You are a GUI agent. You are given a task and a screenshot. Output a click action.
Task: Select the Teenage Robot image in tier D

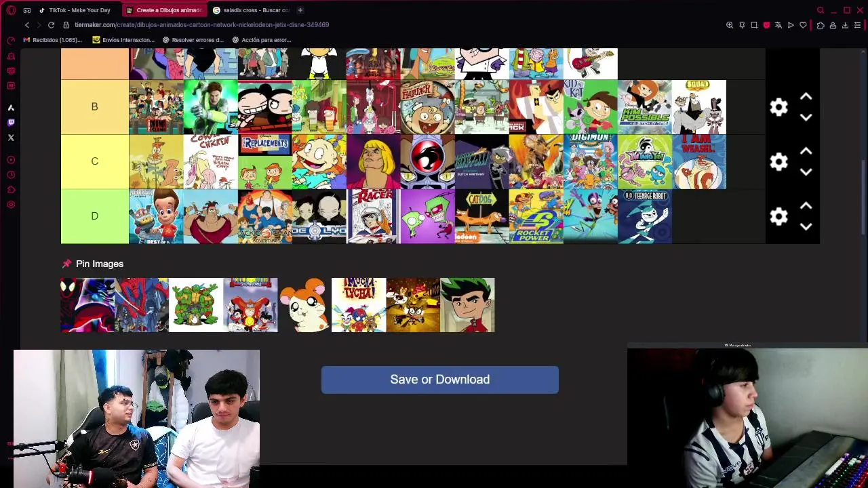click(x=645, y=216)
